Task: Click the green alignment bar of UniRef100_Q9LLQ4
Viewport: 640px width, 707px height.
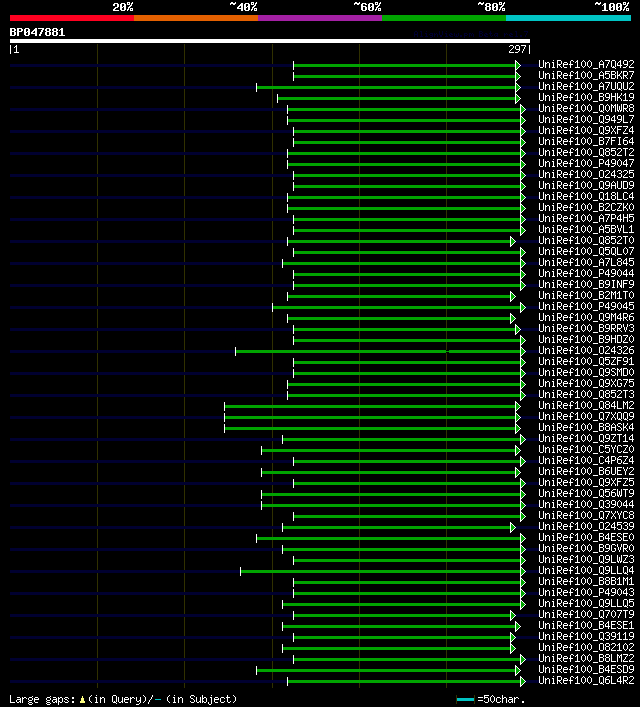Action: tap(380, 571)
